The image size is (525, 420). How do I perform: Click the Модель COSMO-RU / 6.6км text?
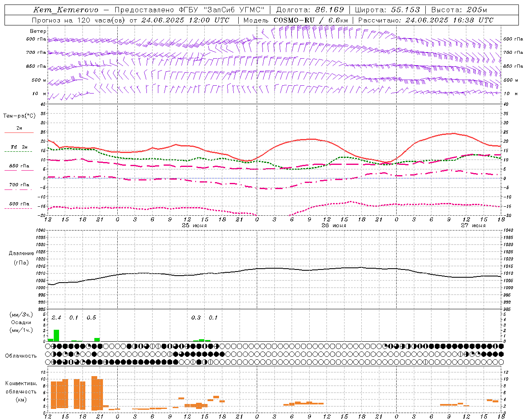point(295,20)
